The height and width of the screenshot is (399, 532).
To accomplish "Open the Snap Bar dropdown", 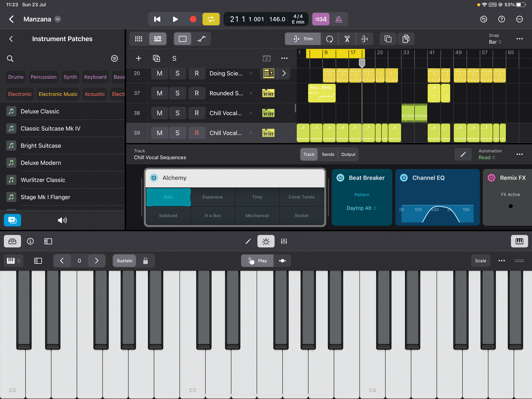I will coord(495,42).
